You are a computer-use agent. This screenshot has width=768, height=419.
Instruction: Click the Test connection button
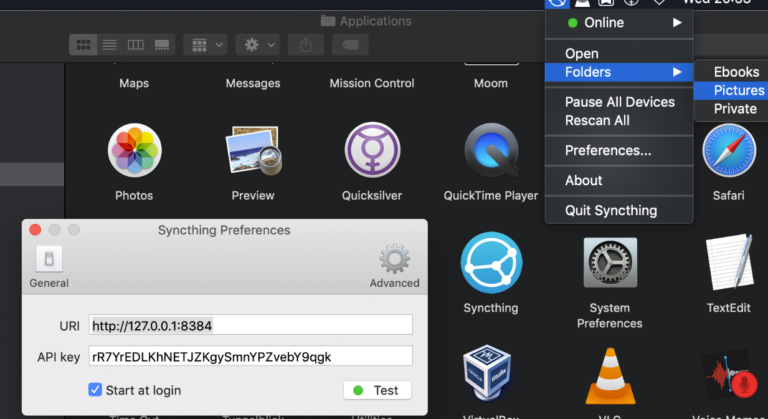pyautogui.click(x=377, y=390)
